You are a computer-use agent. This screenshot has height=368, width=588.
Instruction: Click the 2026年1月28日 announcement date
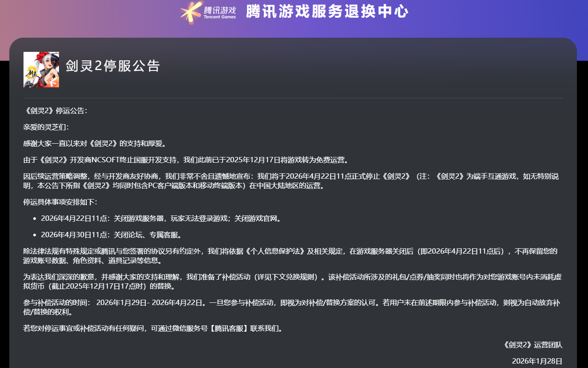click(x=537, y=361)
